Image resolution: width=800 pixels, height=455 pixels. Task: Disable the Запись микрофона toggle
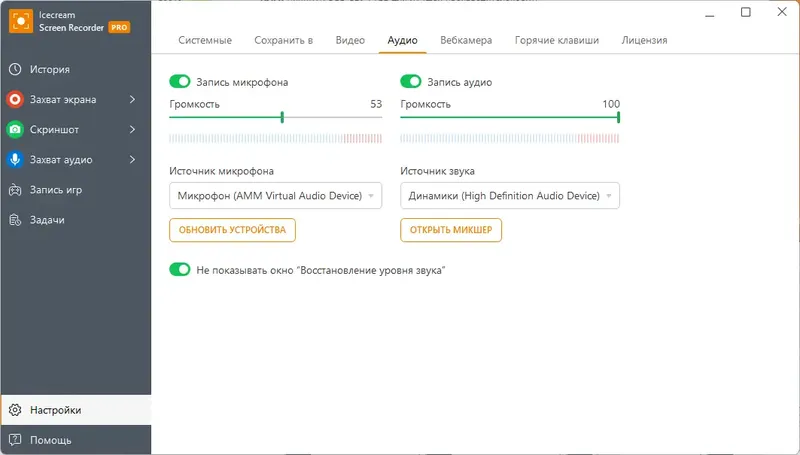(x=180, y=82)
